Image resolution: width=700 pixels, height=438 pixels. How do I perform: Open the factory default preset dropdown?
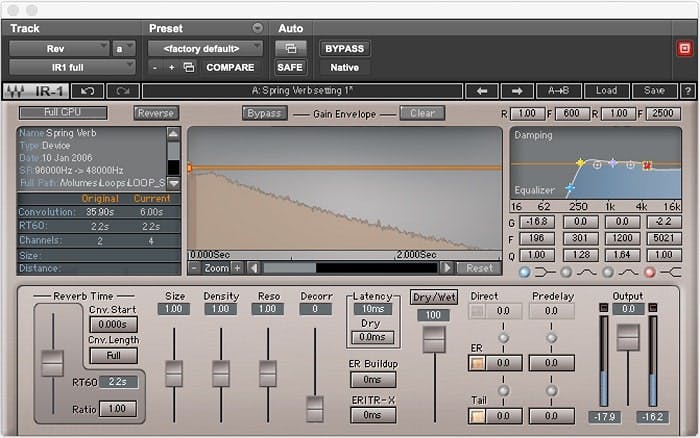coord(205,48)
